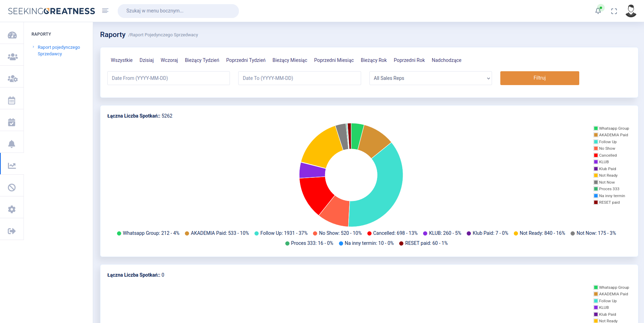644x323 pixels.
Task: Click the logout icon at sidebar bottom
Action: (x=12, y=229)
